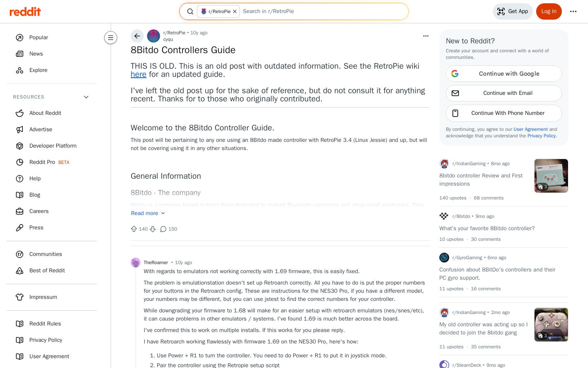Open the purple controller post thumbnail
This screenshot has height=368, width=588.
click(x=551, y=325)
